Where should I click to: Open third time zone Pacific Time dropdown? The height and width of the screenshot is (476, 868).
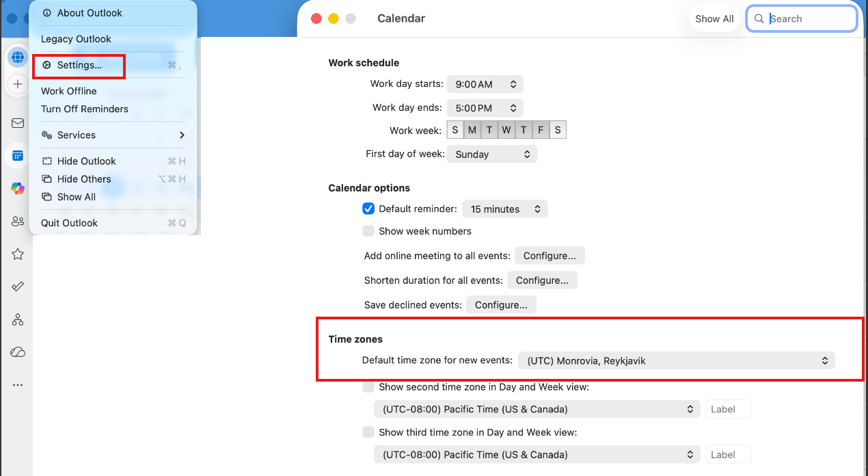(537, 455)
